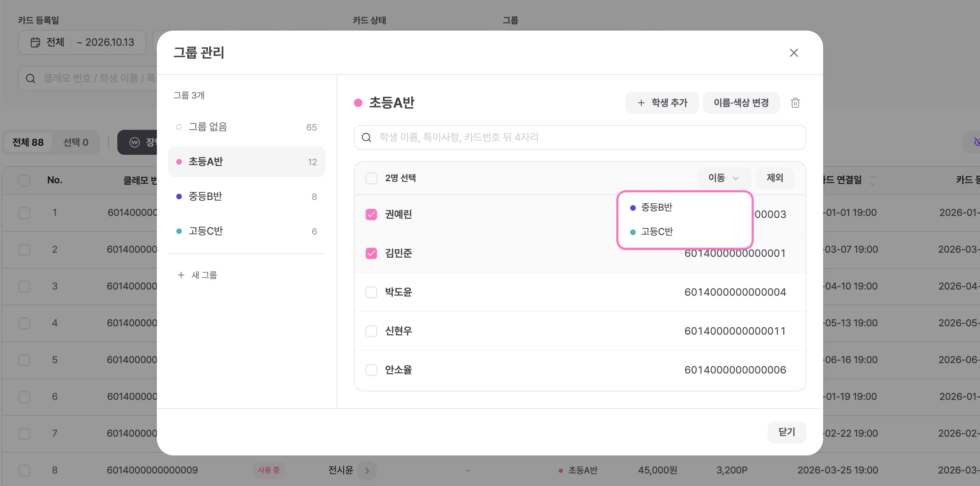Open 카드 등록일 date range dropdown
This screenshot has height=486, width=980.
coord(82,42)
